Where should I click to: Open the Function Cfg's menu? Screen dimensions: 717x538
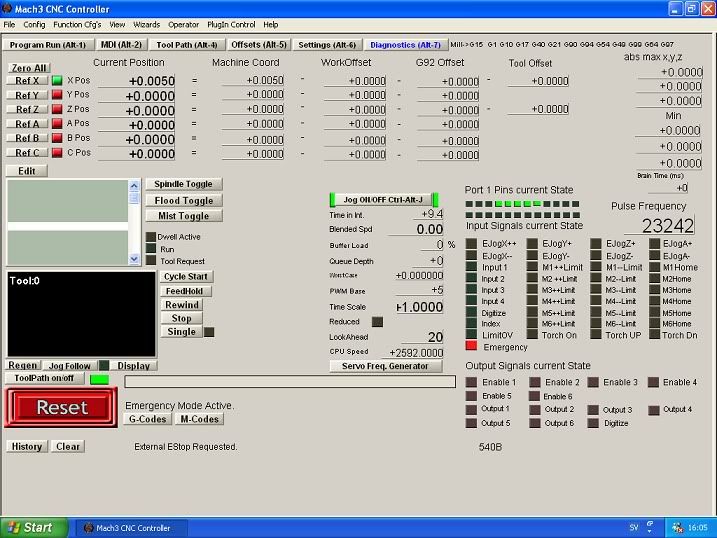[x=77, y=25]
